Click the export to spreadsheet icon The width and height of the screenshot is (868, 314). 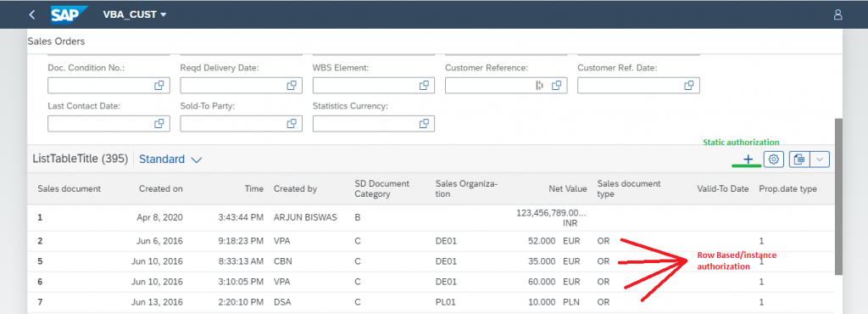798,160
